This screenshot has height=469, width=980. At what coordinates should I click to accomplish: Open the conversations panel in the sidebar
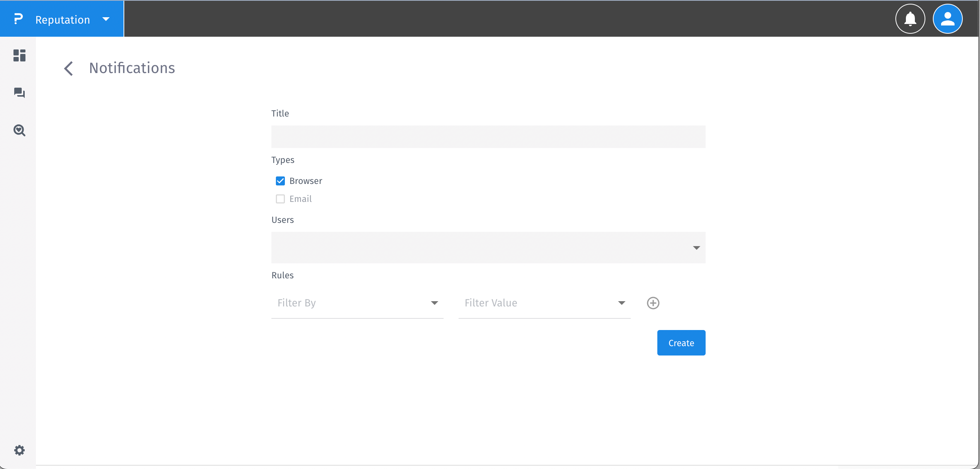tap(19, 93)
